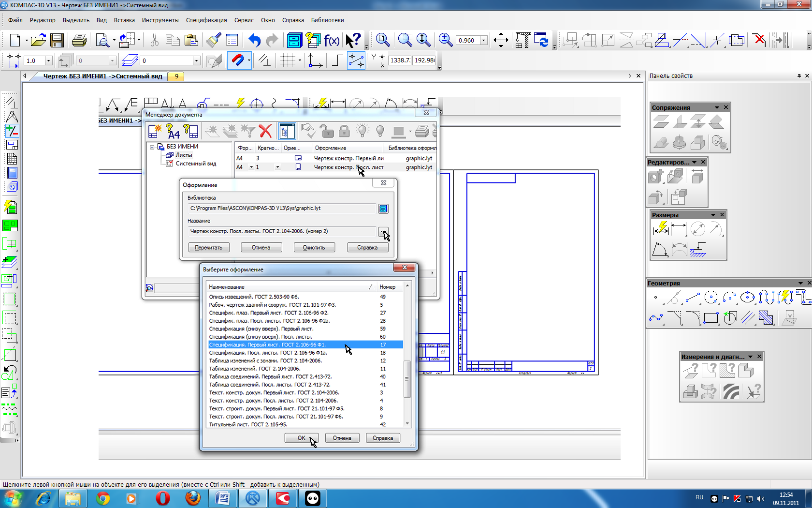Open the zoom scale 0.960 dropdown

(483, 40)
